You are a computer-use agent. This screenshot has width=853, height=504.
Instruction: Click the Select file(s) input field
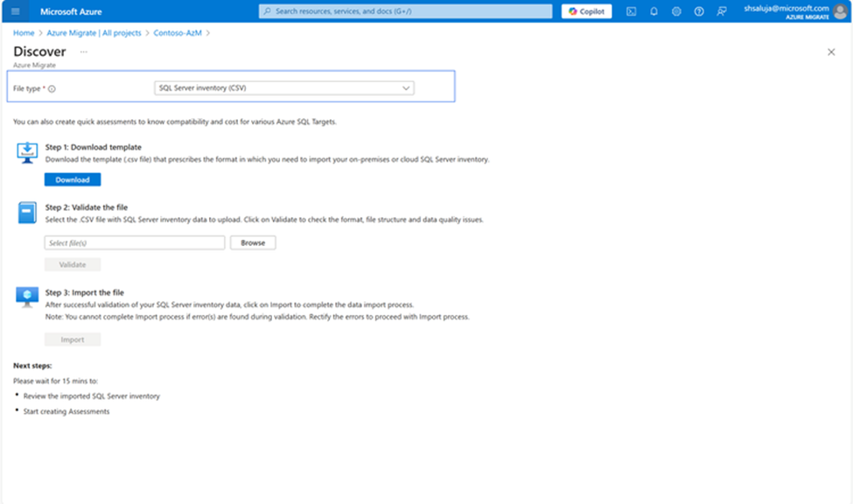click(x=135, y=242)
